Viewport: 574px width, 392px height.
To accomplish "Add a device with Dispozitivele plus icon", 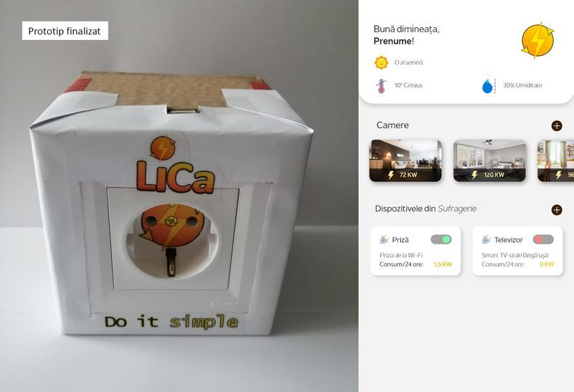I will point(557,210).
